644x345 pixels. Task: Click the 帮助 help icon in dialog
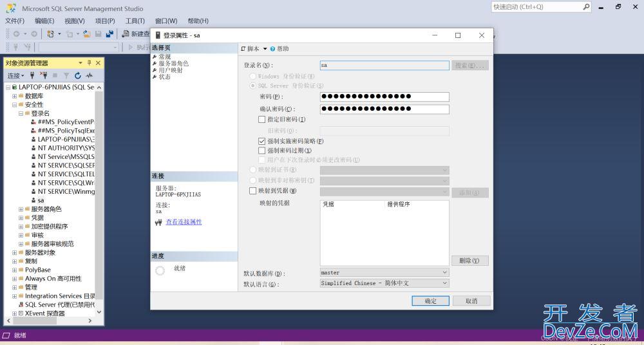point(272,49)
